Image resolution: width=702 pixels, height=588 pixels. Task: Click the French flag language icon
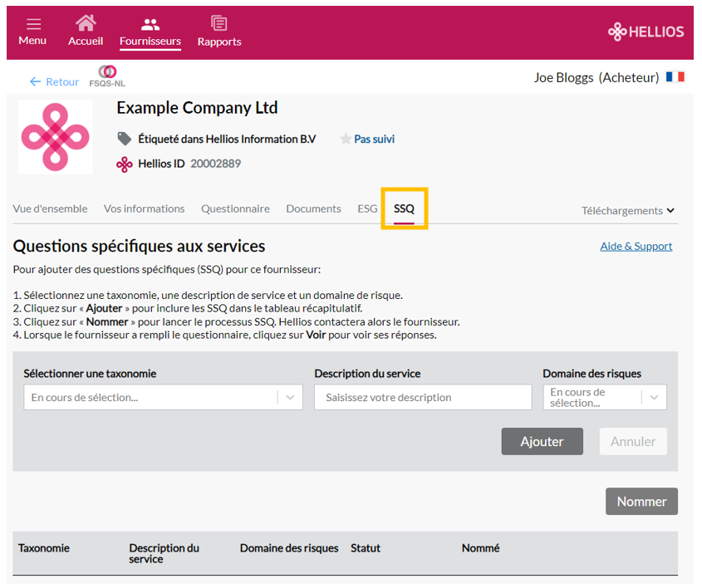[675, 77]
